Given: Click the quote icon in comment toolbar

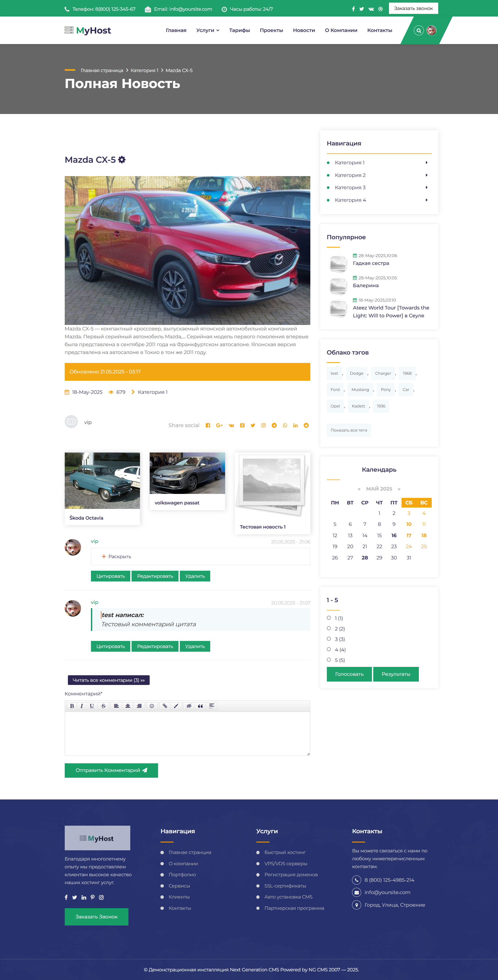Looking at the screenshot, I should pyautogui.click(x=201, y=706).
